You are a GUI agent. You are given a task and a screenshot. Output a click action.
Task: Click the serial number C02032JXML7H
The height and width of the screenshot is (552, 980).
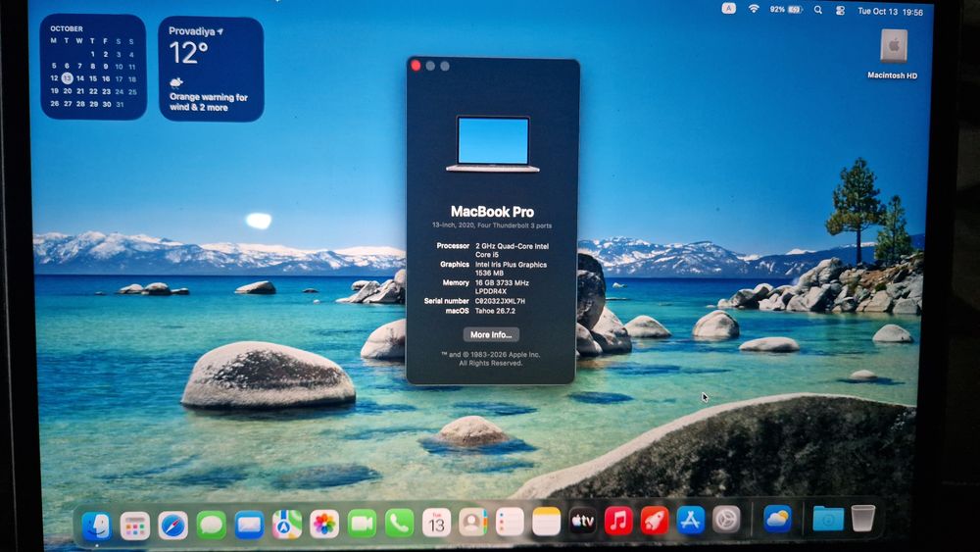point(500,301)
